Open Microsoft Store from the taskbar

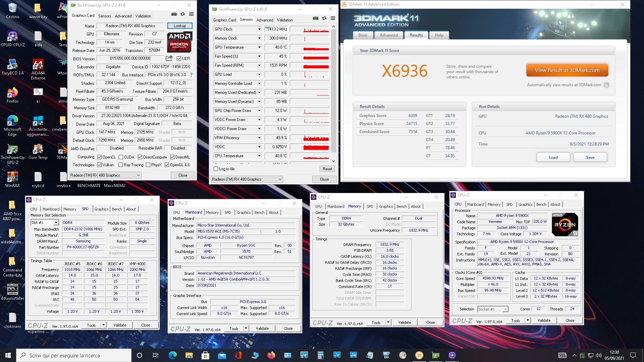205,355
